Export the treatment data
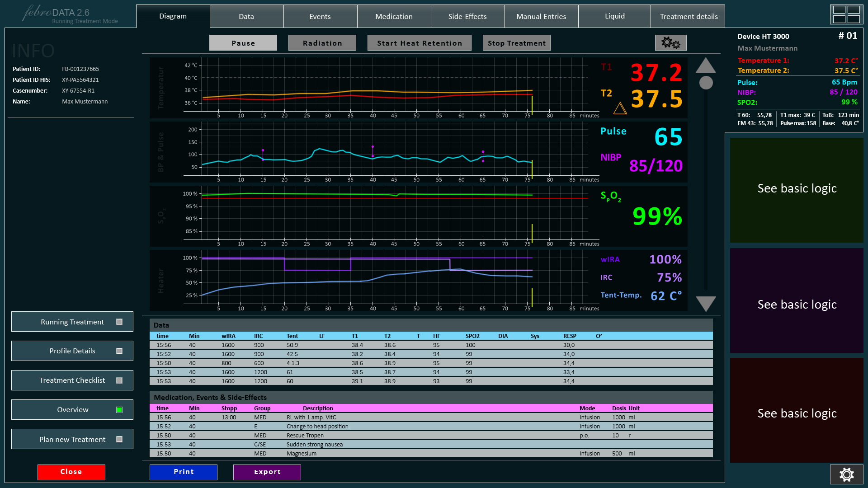The image size is (868, 488). [267, 472]
